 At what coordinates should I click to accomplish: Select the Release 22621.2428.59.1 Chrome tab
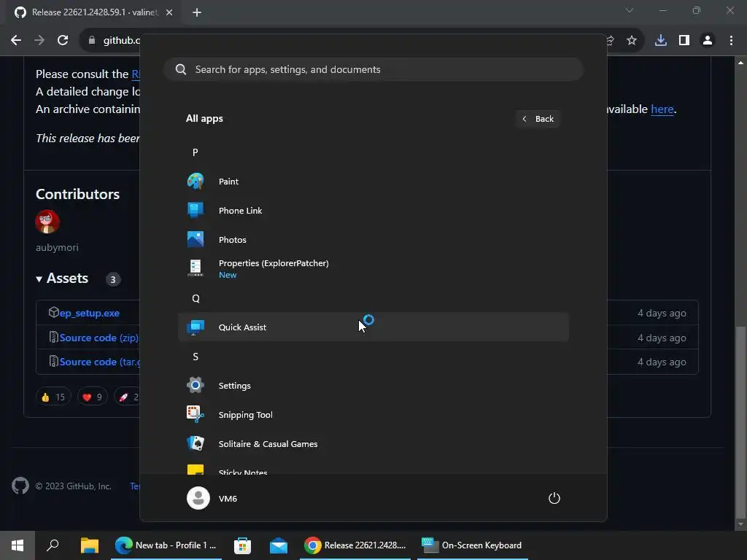click(x=93, y=12)
